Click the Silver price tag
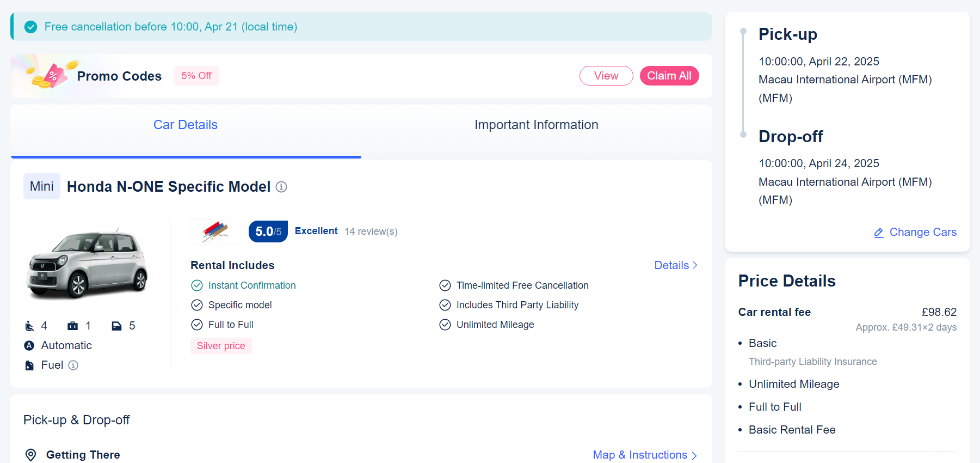The image size is (980, 463). pyautogui.click(x=221, y=346)
